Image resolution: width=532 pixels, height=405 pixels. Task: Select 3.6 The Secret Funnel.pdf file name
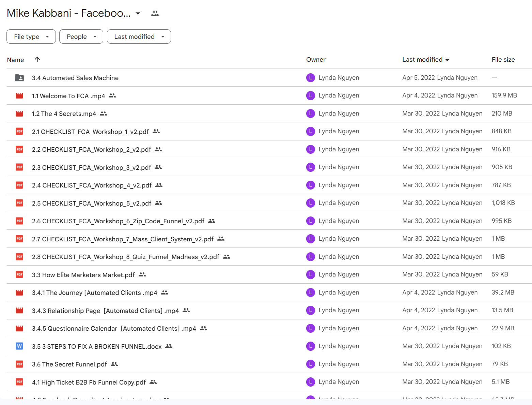pos(69,364)
